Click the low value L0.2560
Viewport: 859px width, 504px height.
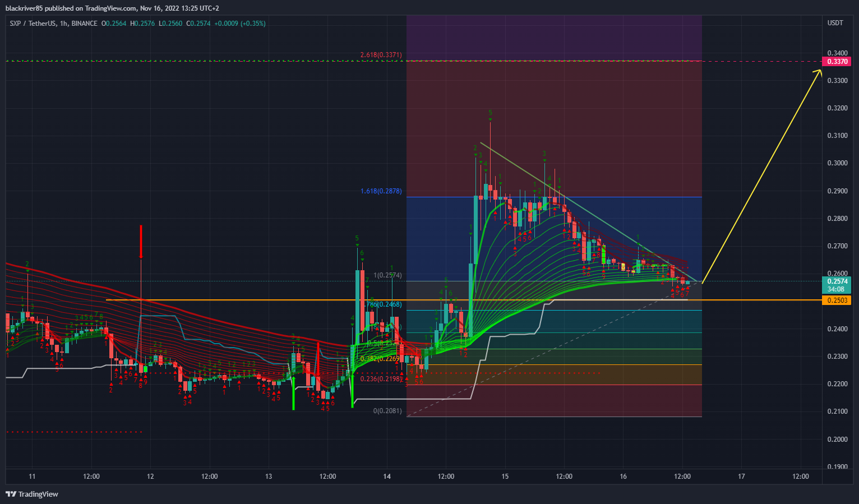tap(170, 24)
